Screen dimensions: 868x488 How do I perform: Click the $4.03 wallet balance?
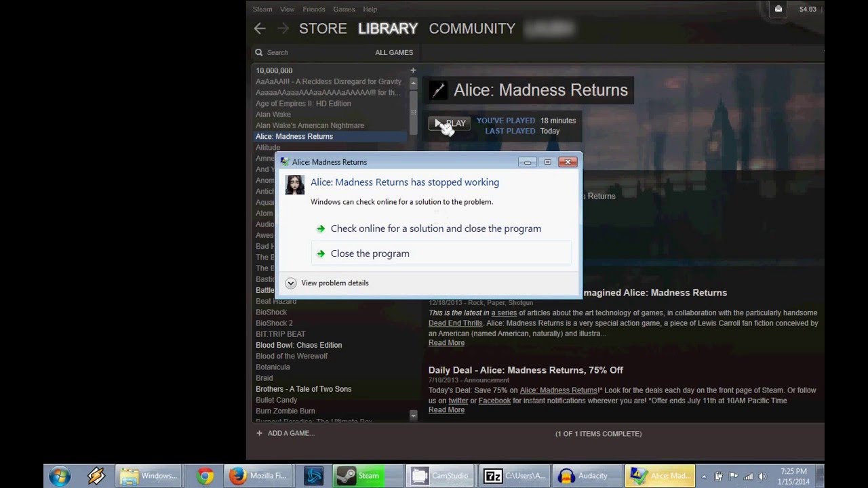[808, 9]
